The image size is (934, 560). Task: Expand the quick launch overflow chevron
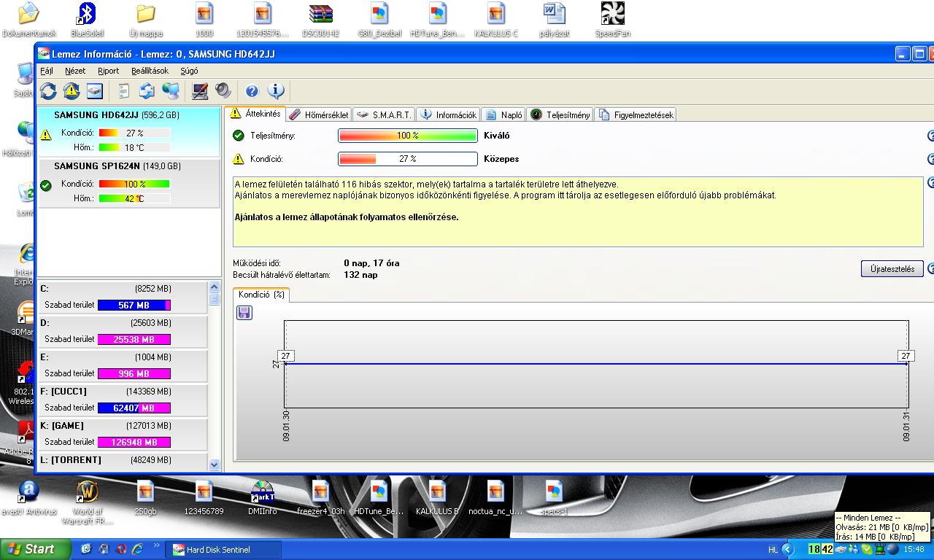158,547
